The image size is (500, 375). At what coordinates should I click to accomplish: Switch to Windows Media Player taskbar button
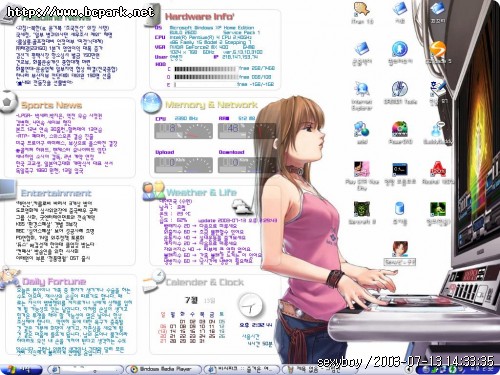[x=164, y=369]
